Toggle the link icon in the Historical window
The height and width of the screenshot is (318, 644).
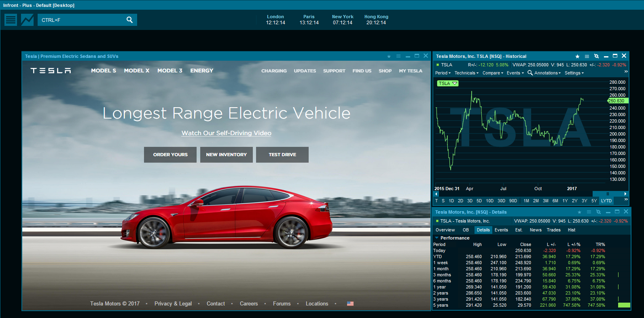click(x=596, y=56)
